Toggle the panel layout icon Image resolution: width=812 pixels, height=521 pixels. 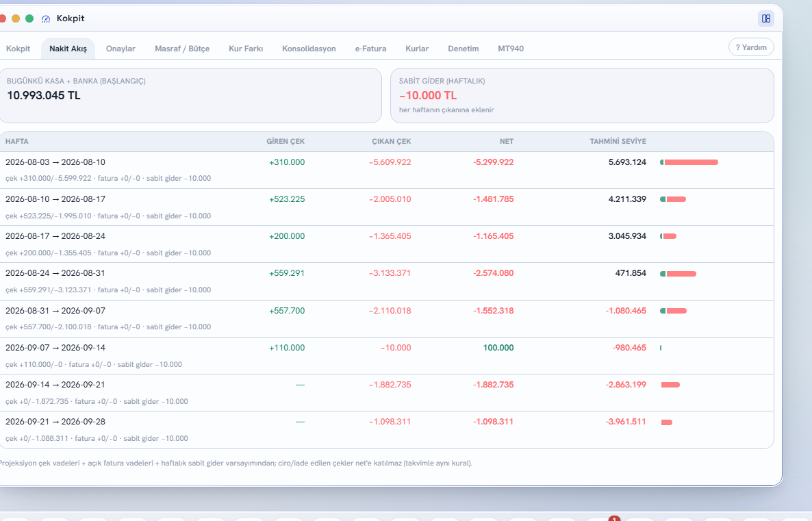(766, 18)
